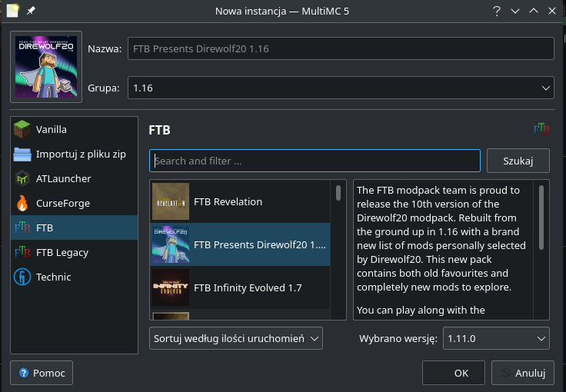
Task: Click the cancel icon on Anuluj
Action: (x=506, y=373)
